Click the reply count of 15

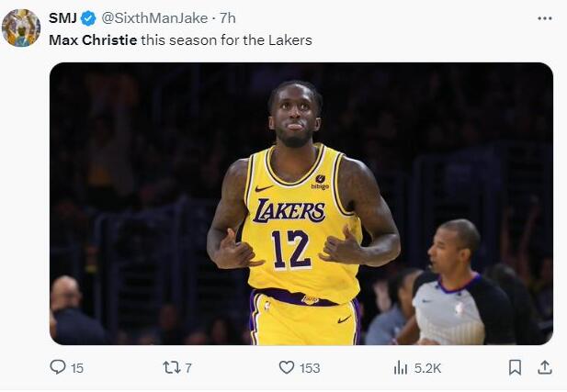click(x=77, y=368)
